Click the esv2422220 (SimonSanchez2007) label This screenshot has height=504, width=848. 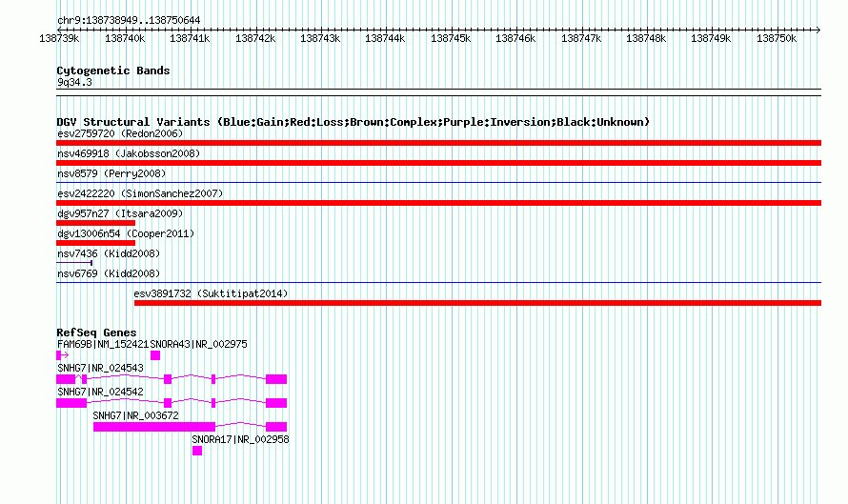pyautogui.click(x=140, y=193)
